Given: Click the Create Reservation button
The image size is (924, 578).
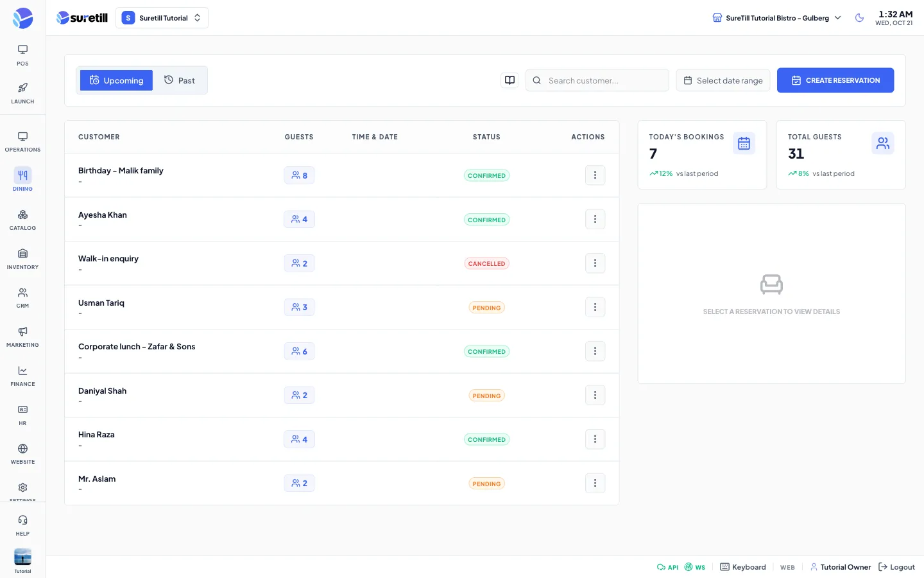Looking at the screenshot, I should [x=835, y=80].
